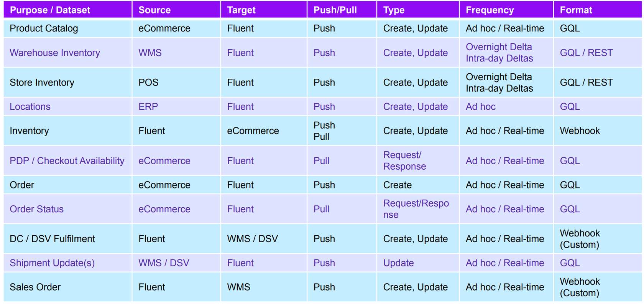This screenshot has height=304, width=644.
Task: Click the Target column header
Action: (x=241, y=10)
